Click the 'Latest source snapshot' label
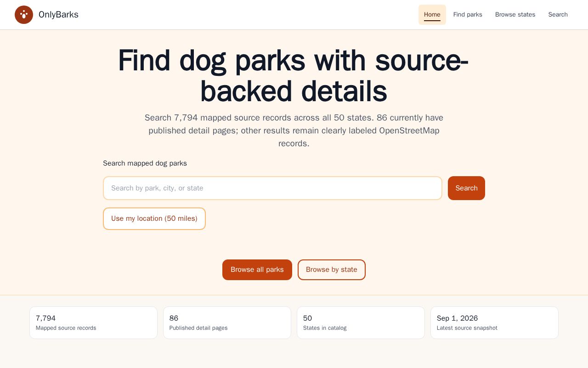The width and height of the screenshot is (588, 368). [467, 328]
